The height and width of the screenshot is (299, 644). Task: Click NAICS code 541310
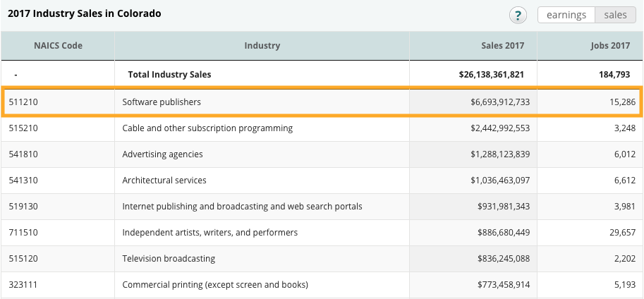pos(23,181)
